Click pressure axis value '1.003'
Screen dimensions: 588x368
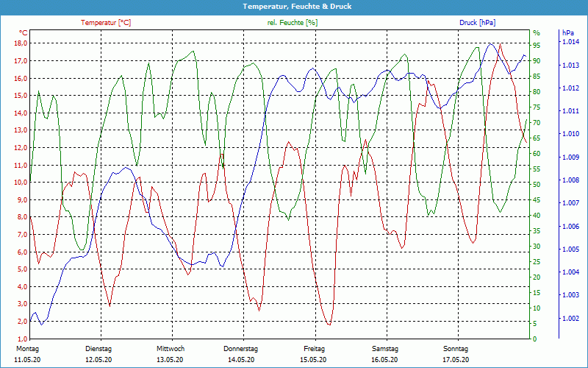[x=570, y=295]
